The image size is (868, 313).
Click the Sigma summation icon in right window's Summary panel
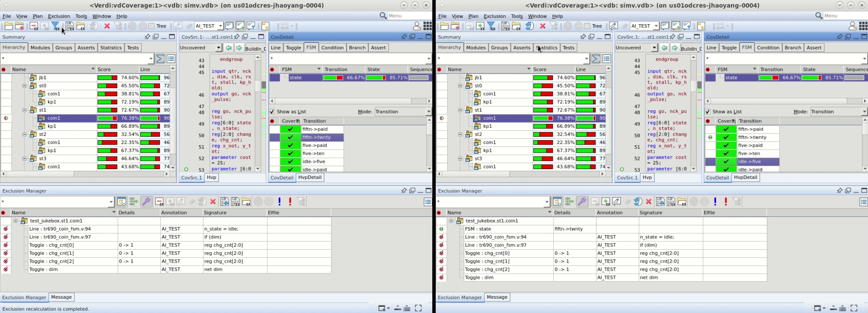[596, 59]
